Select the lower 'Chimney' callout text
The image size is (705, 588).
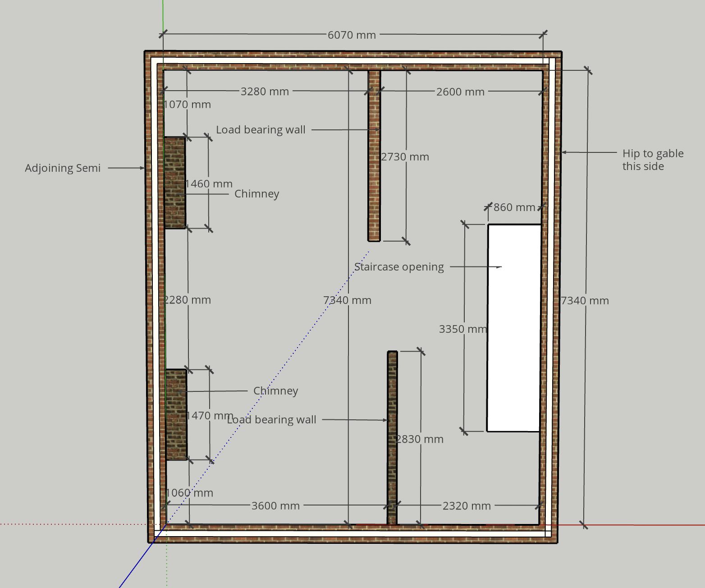[x=275, y=390]
